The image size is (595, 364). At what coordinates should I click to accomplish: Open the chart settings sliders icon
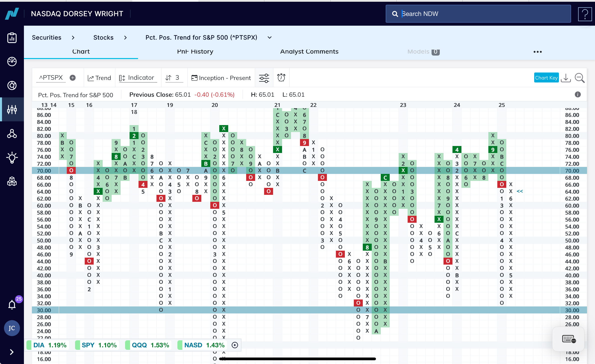264,78
